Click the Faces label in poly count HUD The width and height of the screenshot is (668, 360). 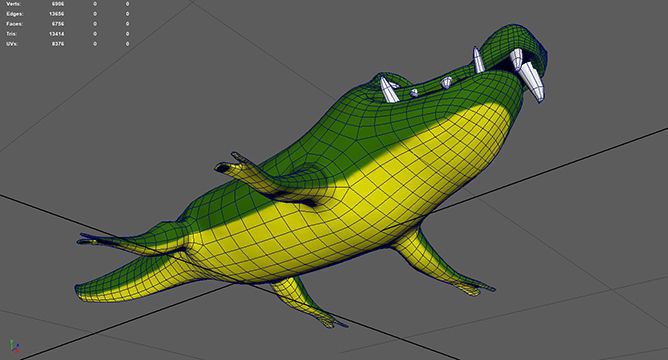point(14,24)
